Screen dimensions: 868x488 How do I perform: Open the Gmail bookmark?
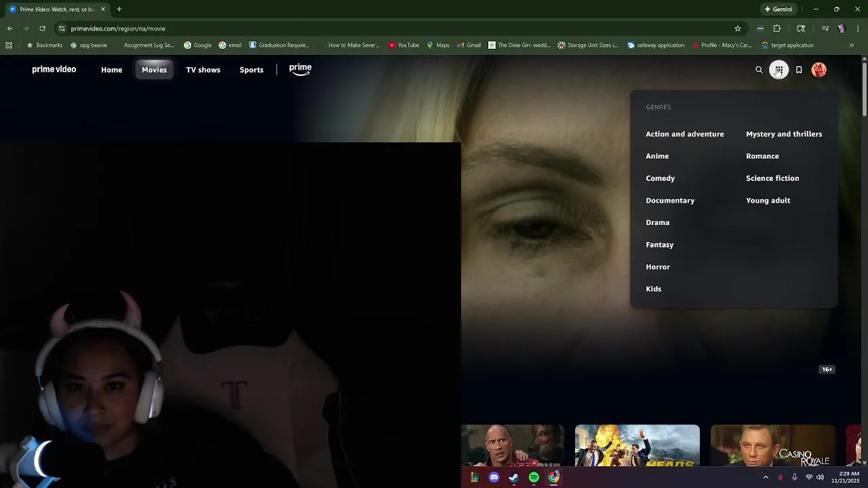click(x=469, y=45)
